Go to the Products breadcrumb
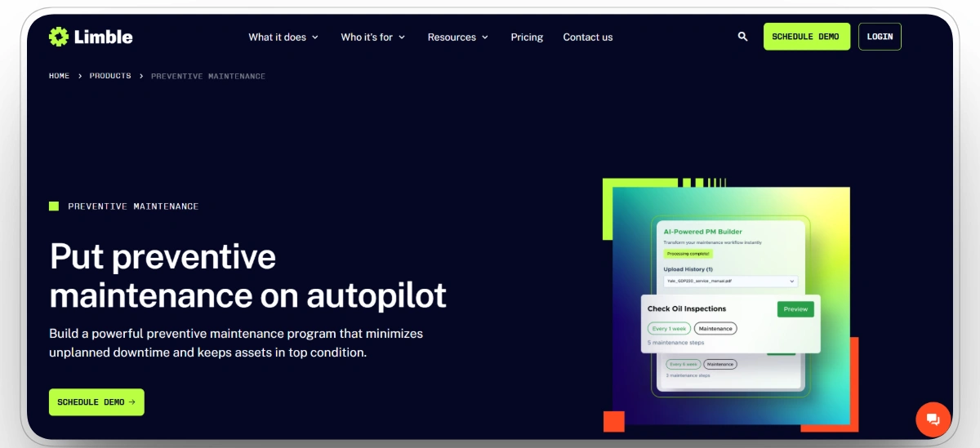 pos(110,76)
